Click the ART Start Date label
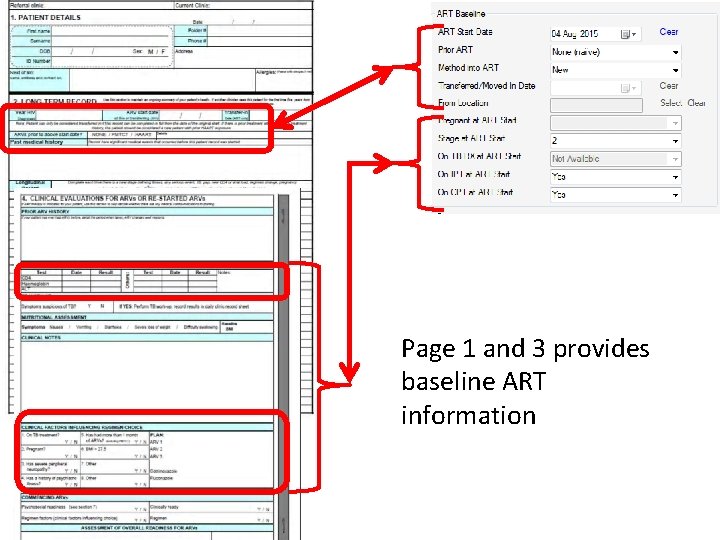The width and height of the screenshot is (720, 540). (465, 32)
